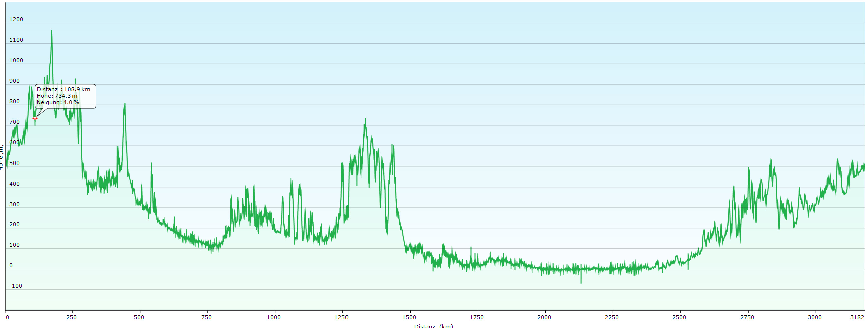Click the Neigung 4.0 % tooltip line
868x328 pixels.
pos(58,102)
